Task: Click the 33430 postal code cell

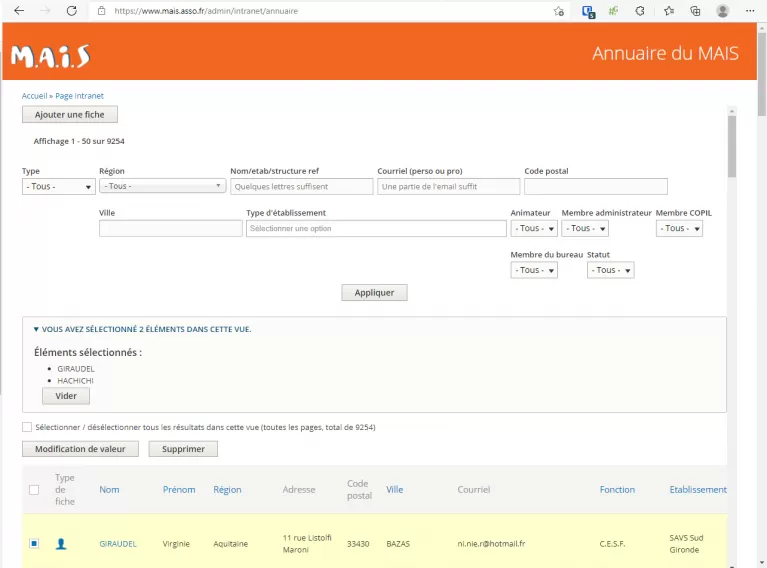Action: [x=358, y=544]
